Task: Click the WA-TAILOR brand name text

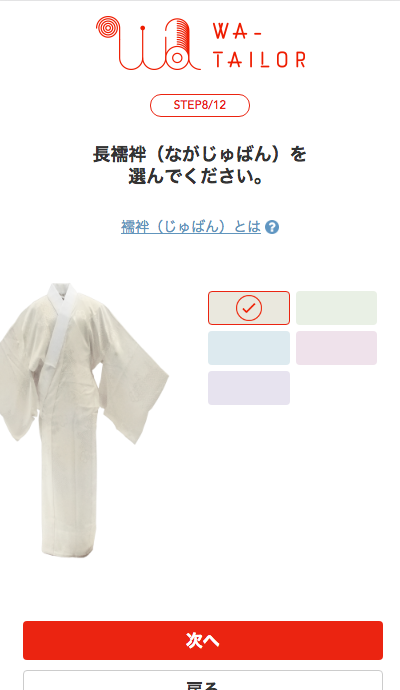Action: point(259,45)
